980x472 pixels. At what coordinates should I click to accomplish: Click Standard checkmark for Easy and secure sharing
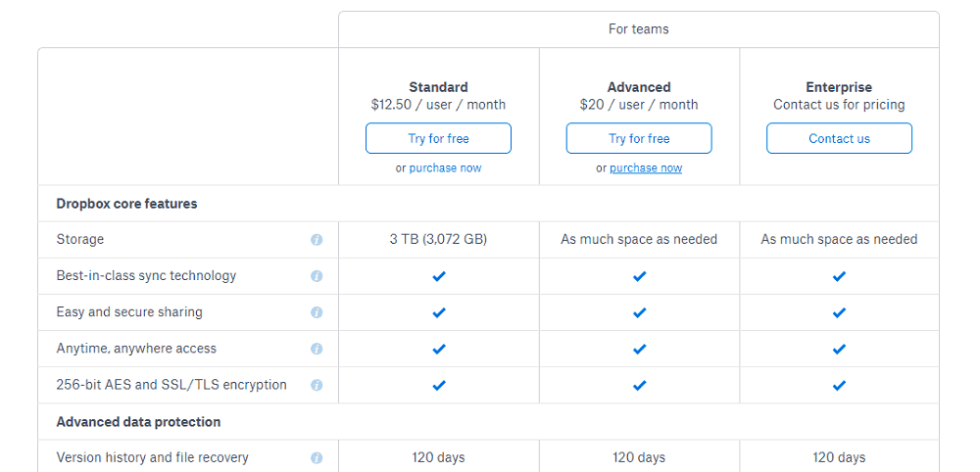[439, 312]
